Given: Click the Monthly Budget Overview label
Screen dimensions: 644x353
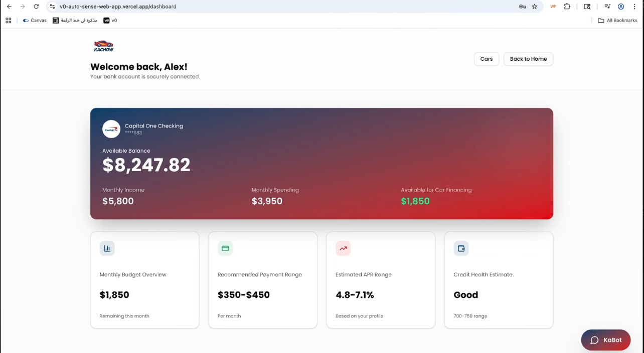Looking at the screenshot, I should pyautogui.click(x=133, y=275).
